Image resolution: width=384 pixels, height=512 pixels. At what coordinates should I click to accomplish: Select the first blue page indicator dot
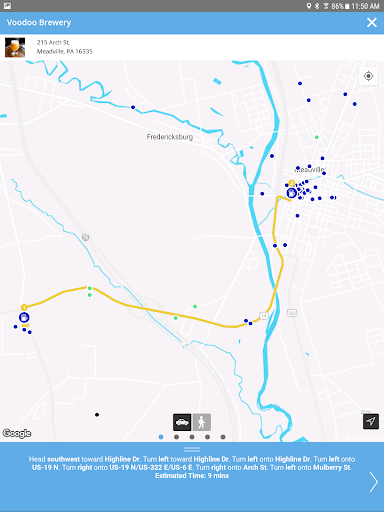pos(161,437)
